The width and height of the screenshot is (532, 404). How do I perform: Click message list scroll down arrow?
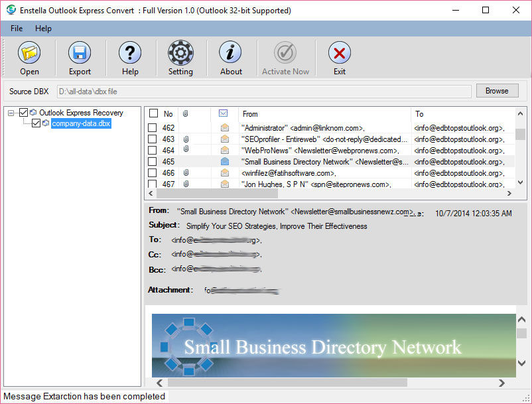[x=520, y=182]
